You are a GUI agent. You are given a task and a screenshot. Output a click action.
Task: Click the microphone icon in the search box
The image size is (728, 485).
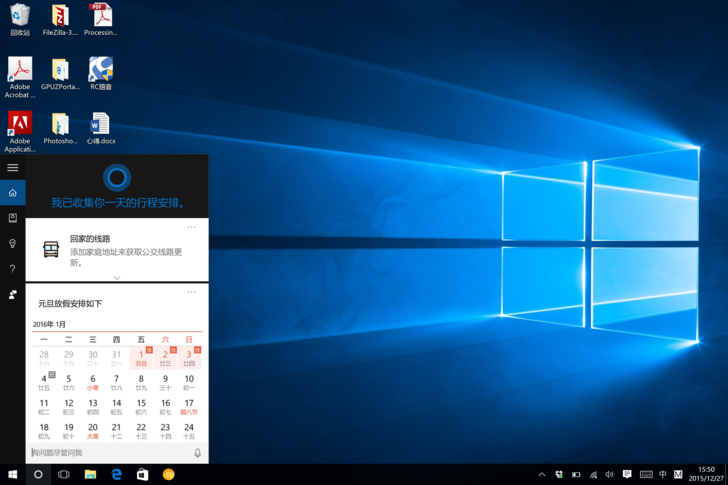197,453
